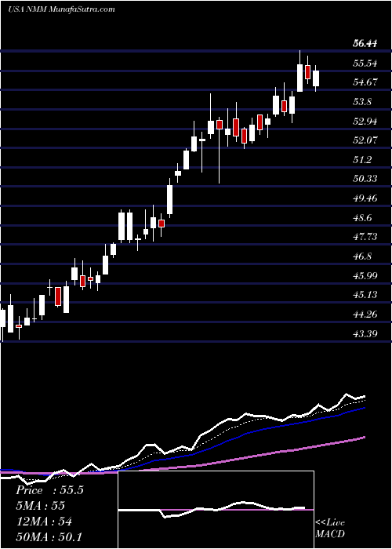Click the 50MA : 50.1 readout
Screen dimensions: 392x549
49,537
